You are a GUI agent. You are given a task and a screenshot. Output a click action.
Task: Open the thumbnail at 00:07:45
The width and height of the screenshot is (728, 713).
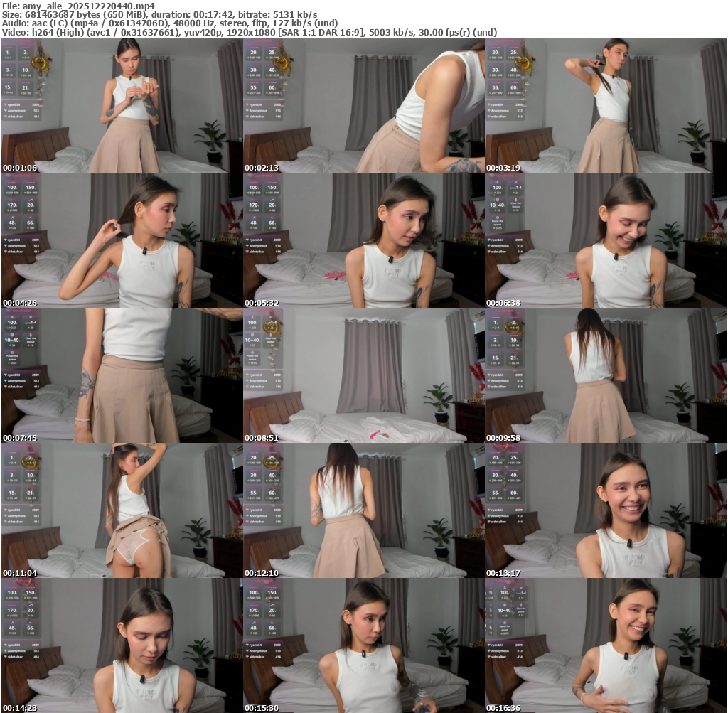pyautogui.click(x=122, y=375)
